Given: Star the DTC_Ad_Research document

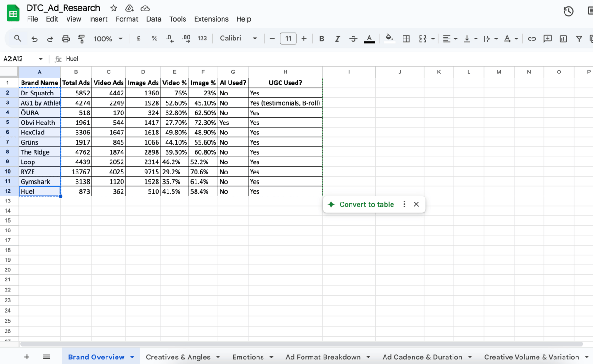Looking at the screenshot, I should 113,8.
